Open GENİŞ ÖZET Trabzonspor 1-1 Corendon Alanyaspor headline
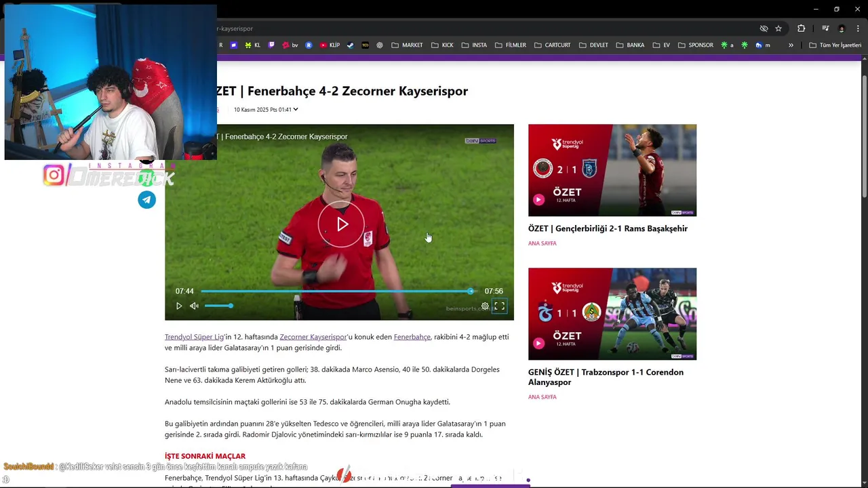The width and height of the screenshot is (868, 488). point(606,377)
